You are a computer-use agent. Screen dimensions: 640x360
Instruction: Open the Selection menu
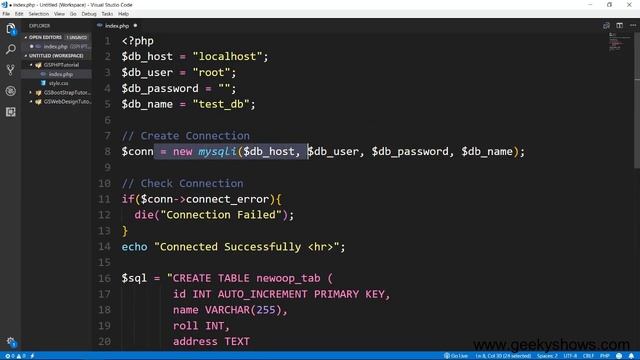[x=39, y=14]
